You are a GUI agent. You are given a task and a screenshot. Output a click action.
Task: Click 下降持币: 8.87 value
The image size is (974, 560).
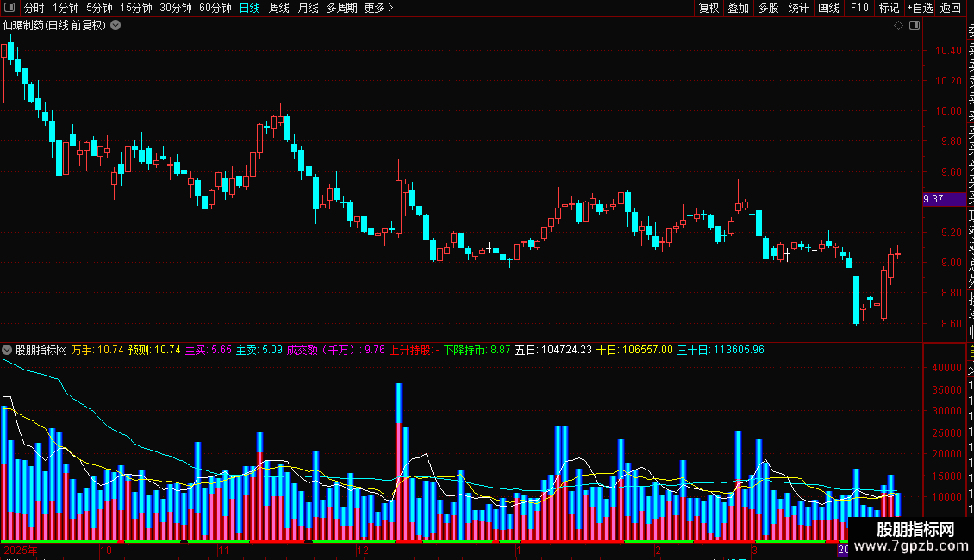pos(477,350)
